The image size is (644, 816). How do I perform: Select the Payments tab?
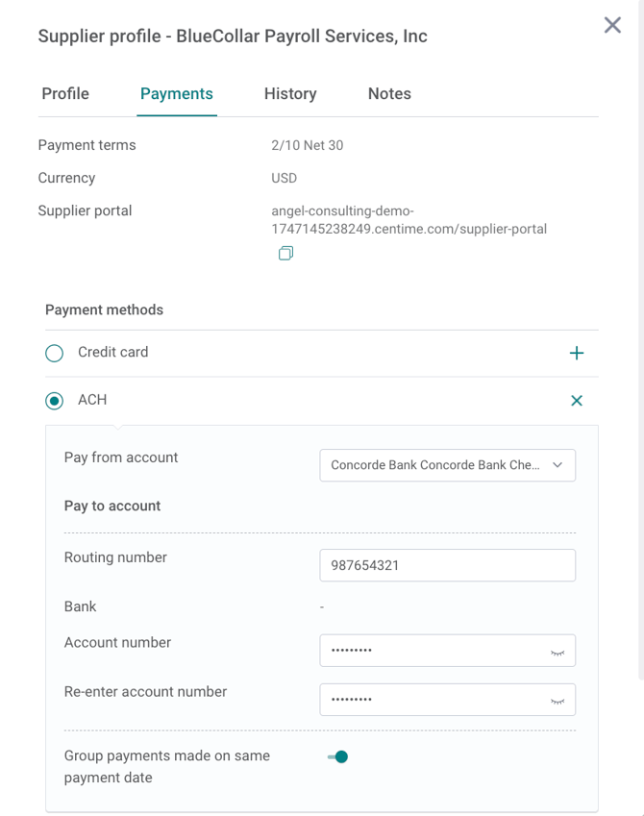[177, 93]
